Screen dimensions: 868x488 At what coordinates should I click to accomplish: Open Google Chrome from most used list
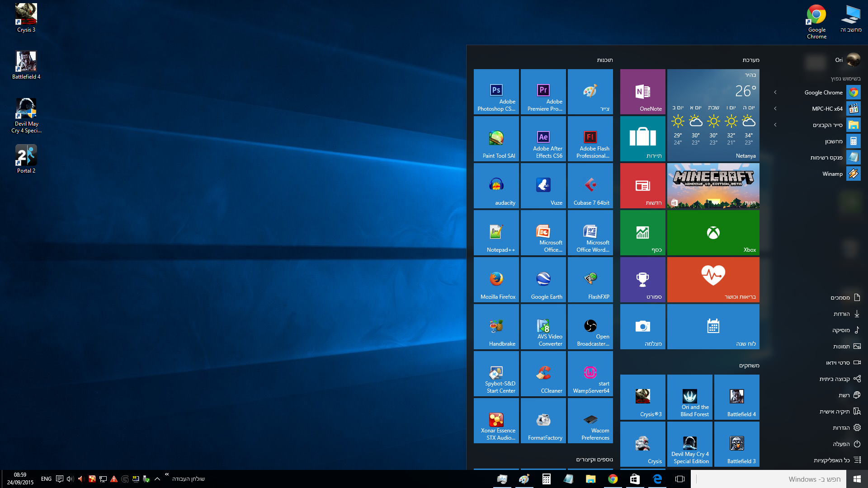[832, 92]
